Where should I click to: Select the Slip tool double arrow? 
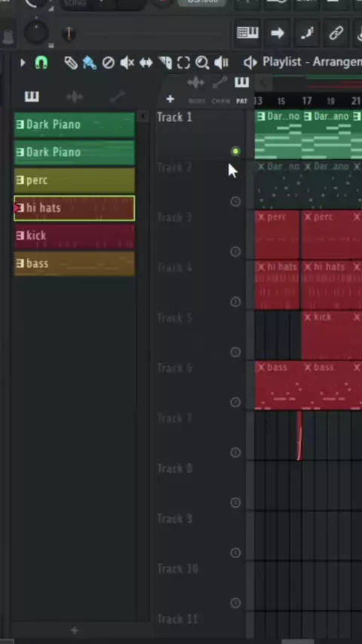coord(146,63)
